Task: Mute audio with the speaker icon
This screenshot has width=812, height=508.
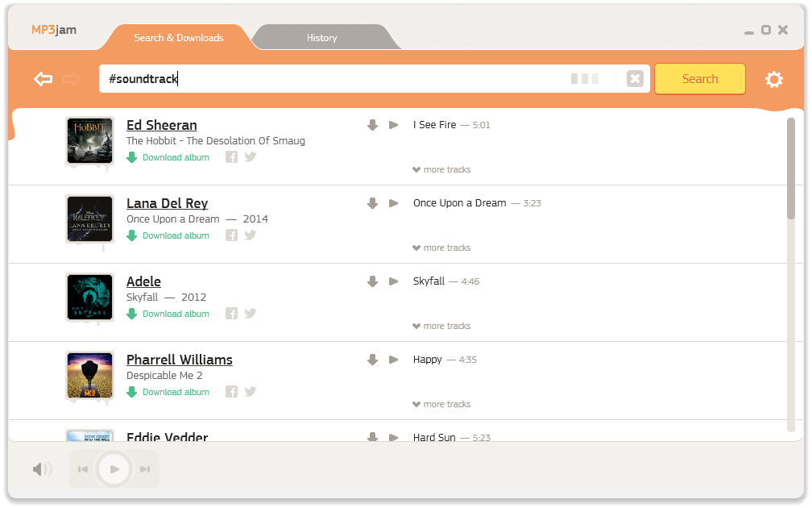Action: click(x=42, y=469)
